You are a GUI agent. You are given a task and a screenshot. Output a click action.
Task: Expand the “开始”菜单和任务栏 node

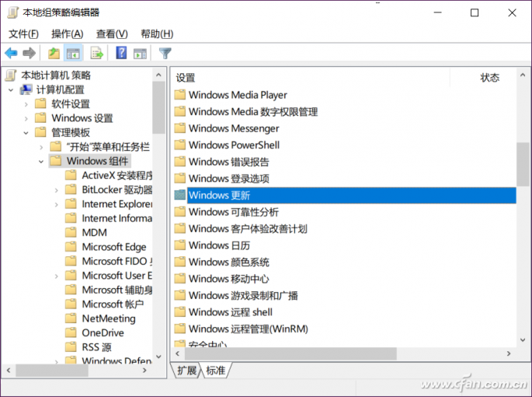pos(41,148)
